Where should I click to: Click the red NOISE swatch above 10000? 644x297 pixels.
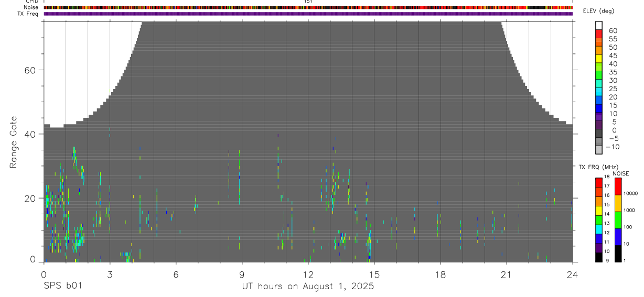coord(618,186)
